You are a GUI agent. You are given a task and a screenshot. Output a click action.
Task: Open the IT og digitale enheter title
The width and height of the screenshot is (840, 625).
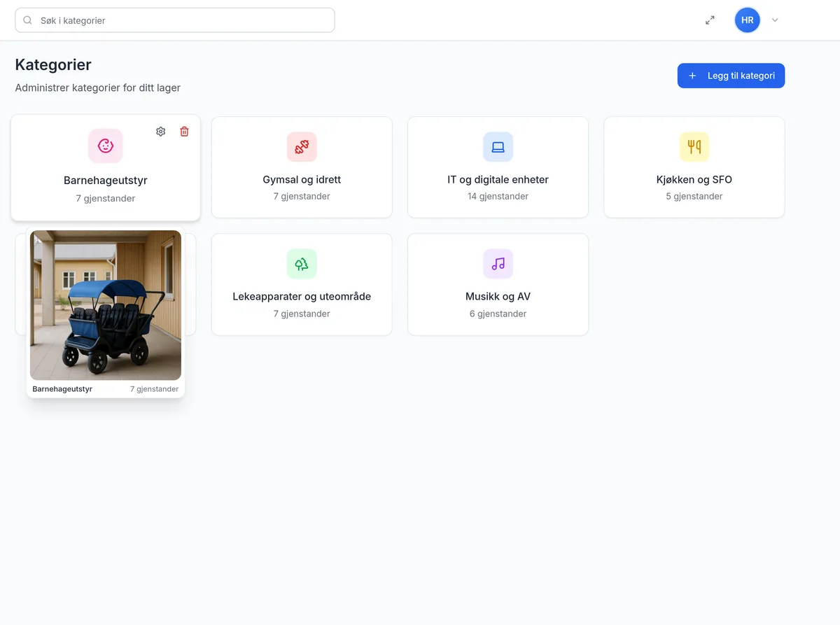498,180
